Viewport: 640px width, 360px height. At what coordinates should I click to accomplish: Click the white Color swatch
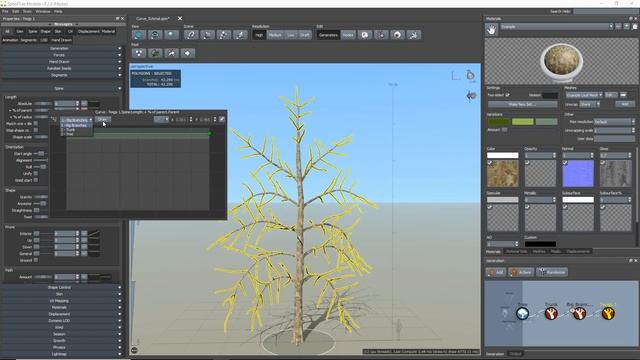(502, 155)
